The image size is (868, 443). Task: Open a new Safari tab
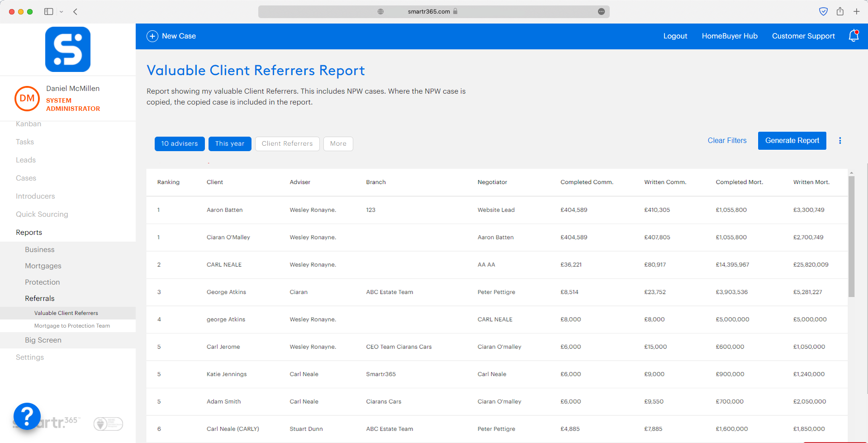[x=857, y=11]
